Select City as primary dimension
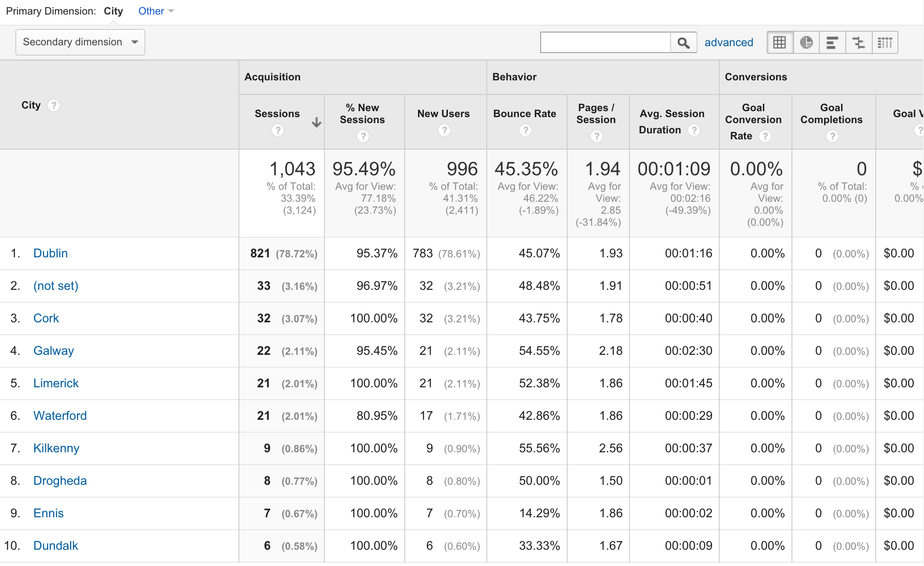924x566 pixels. tap(113, 11)
